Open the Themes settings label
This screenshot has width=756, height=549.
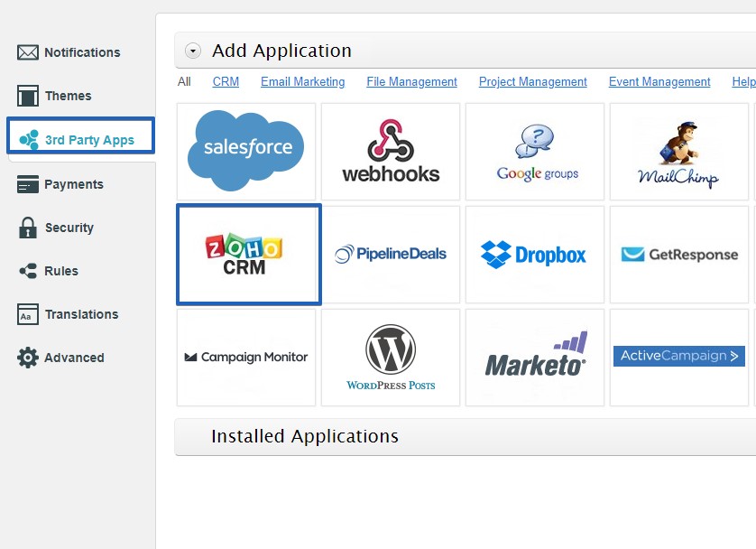point(68,96)
